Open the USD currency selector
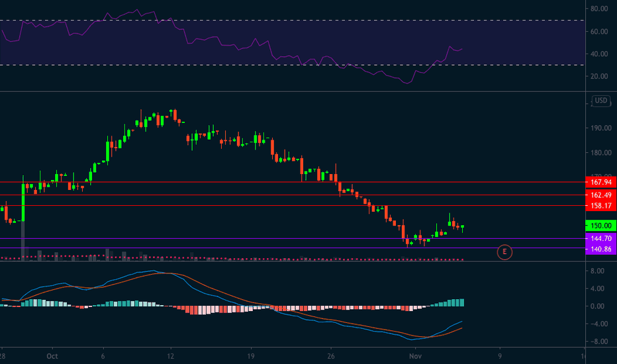 (x=601, y=101)
